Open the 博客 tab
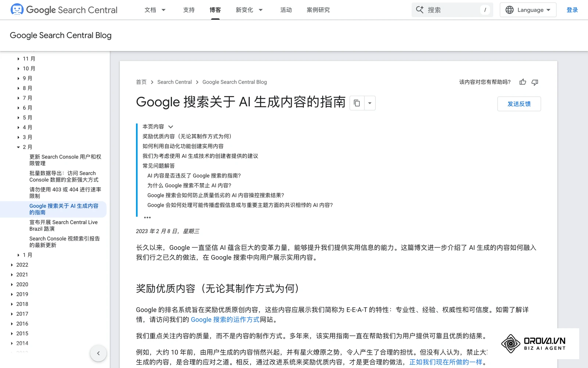 (x=215, y=10)
